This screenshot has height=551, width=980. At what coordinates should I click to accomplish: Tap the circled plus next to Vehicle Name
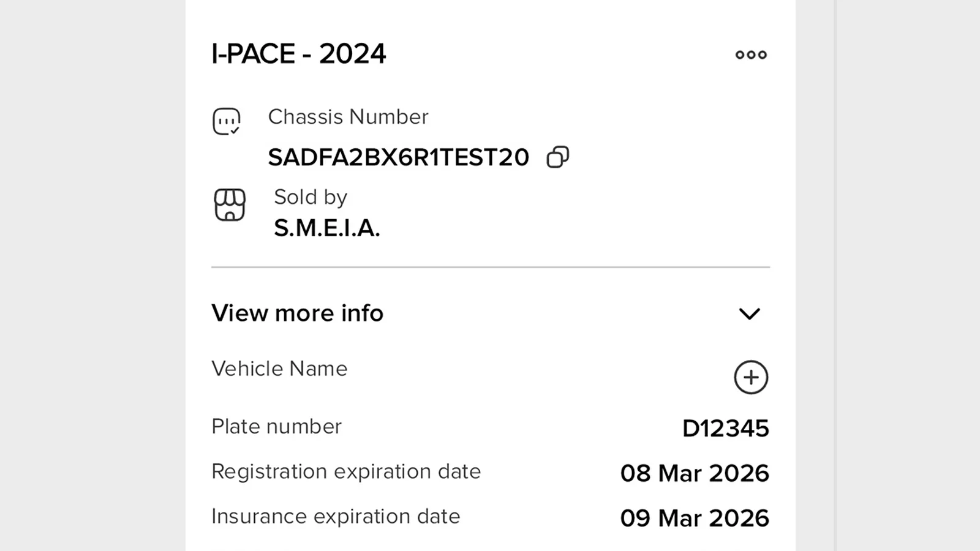(750, 378)
